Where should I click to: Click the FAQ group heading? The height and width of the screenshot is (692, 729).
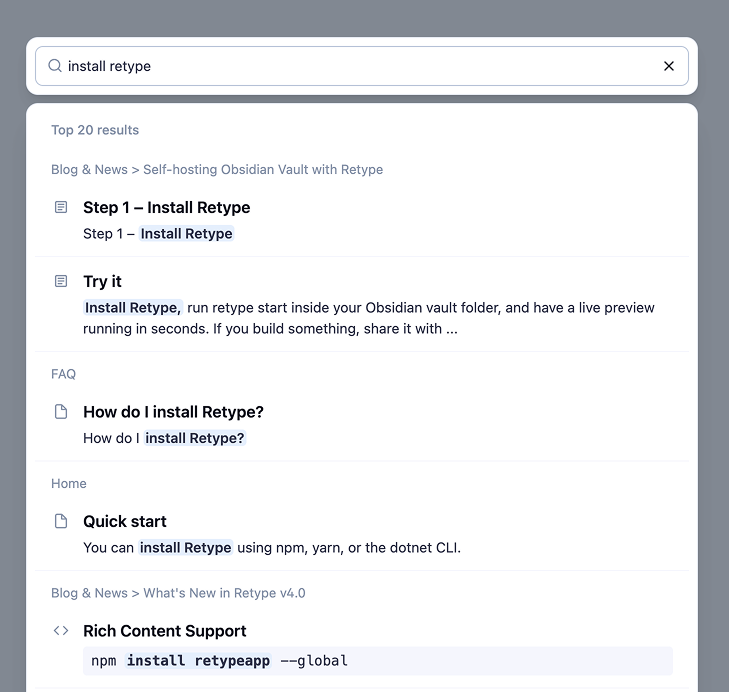tap(63, 374)
